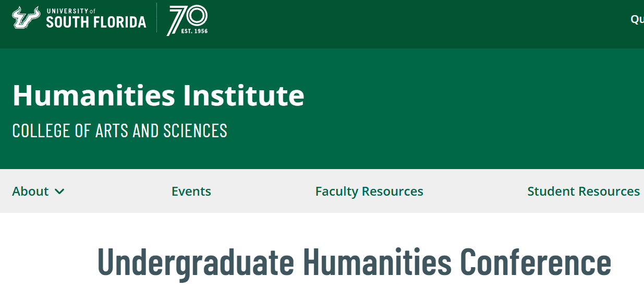Open the About menu item
Image resolution: width=644 pixels, height=287 pixels.
30,192
